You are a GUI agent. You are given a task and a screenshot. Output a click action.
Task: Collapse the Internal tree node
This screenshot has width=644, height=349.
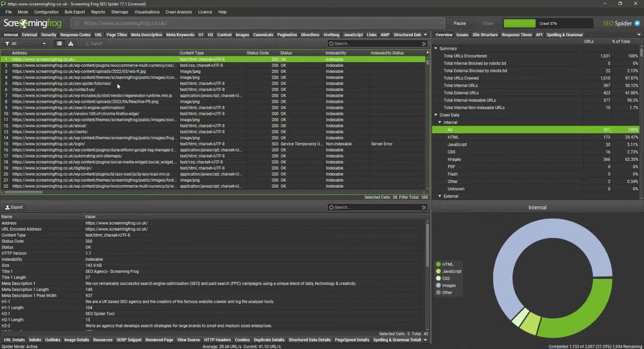click(x=440, y=122)
